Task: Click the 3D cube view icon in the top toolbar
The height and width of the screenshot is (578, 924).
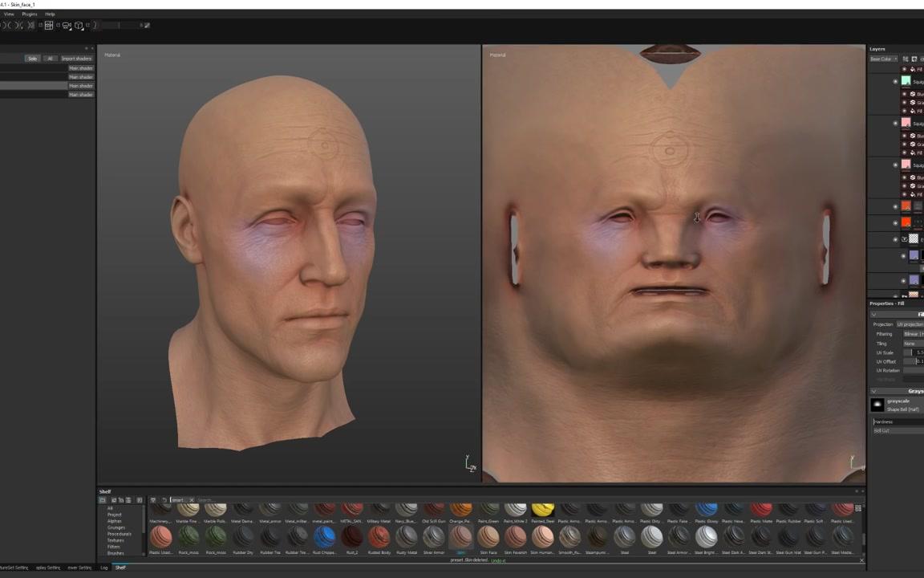Action: pos(78,26)
